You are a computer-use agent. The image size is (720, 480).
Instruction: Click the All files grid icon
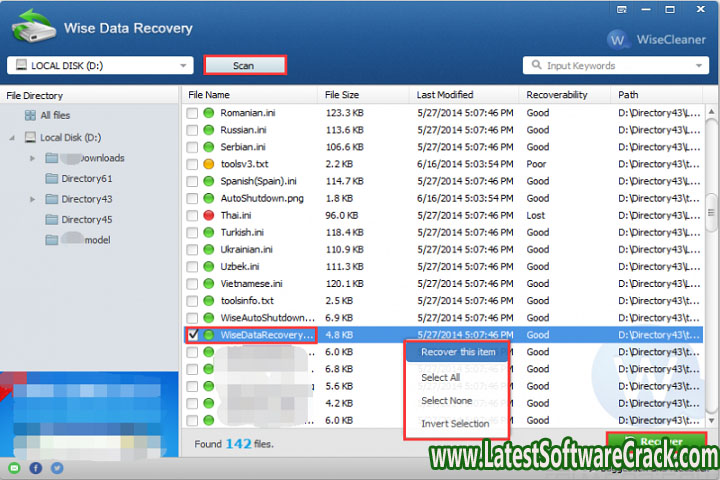[30, 115]
